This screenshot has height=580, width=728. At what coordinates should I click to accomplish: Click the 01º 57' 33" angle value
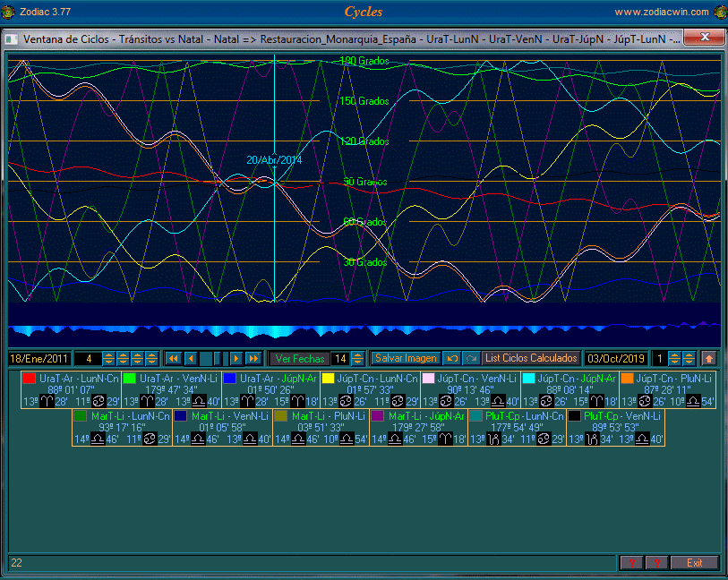tap(370, 389)
